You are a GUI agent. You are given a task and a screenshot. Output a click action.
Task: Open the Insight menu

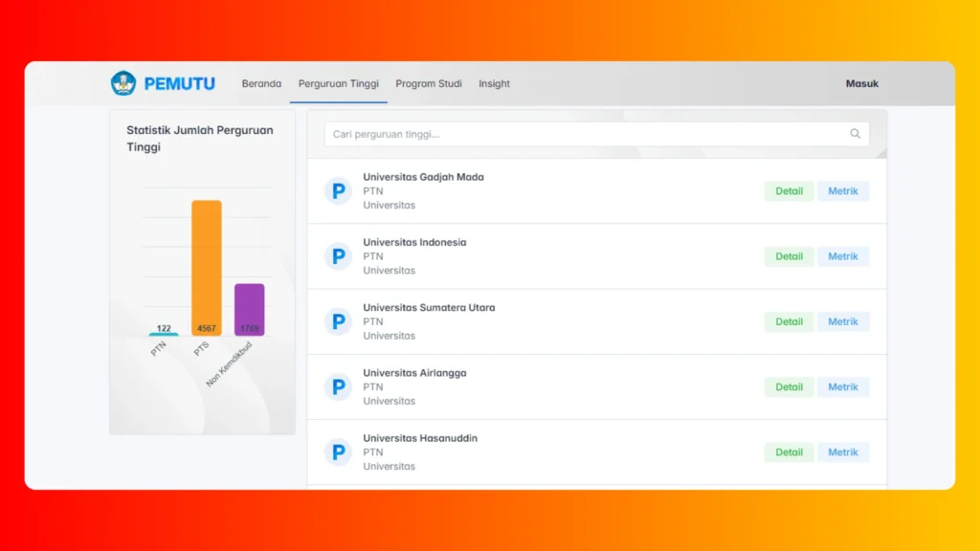point(495,84)
